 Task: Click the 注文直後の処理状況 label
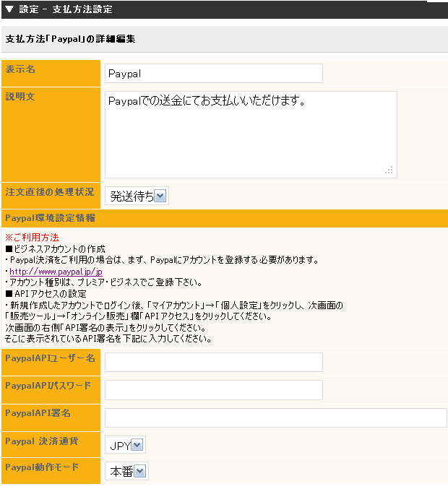point(50,192)
